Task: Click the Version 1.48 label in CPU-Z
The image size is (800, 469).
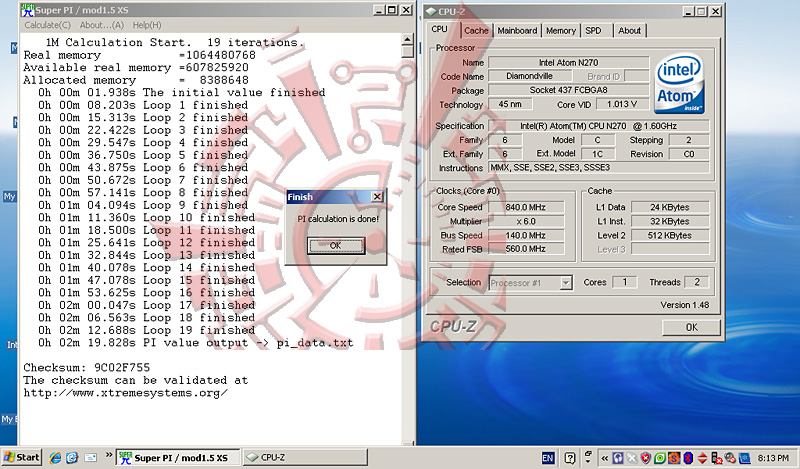Action: [x=685, y=305]
